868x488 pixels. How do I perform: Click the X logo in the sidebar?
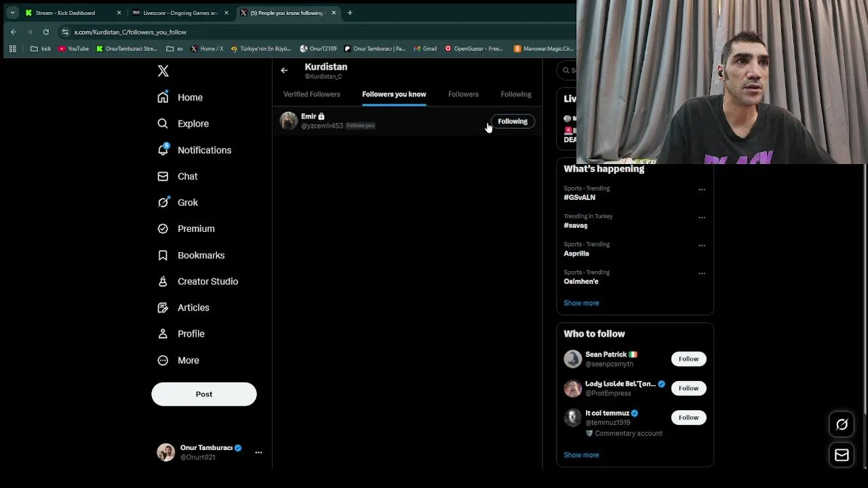pos(163,71)
